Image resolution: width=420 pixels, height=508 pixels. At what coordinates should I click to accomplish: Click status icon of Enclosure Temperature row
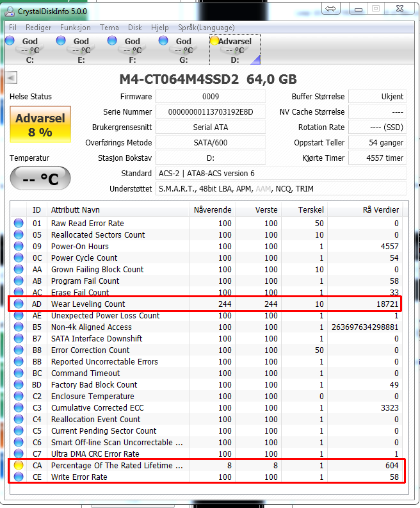click(x=19, y=396)
